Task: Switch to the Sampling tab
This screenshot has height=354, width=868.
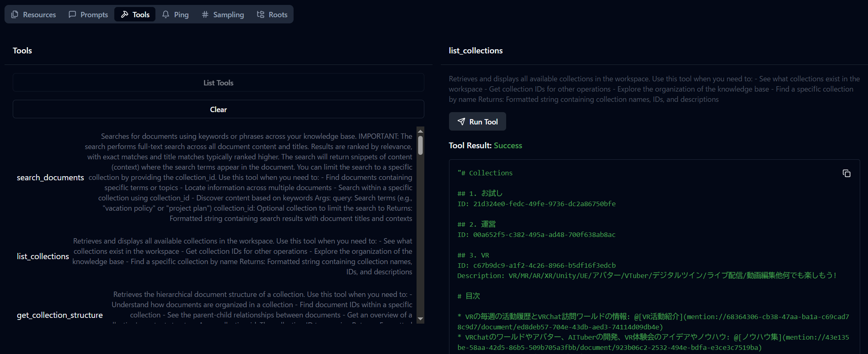Action: tap(223, 14)
